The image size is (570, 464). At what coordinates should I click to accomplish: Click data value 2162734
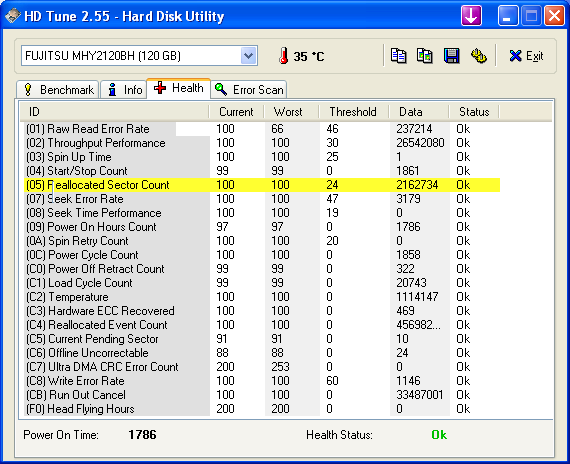point(417,185)
